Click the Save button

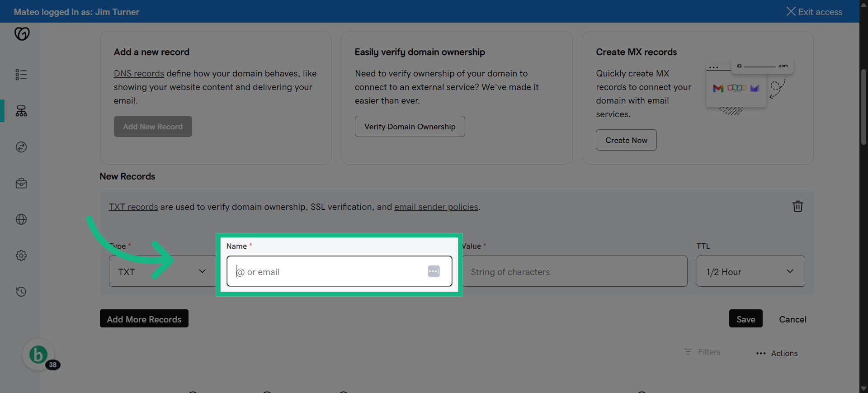[x=745, y=318]
